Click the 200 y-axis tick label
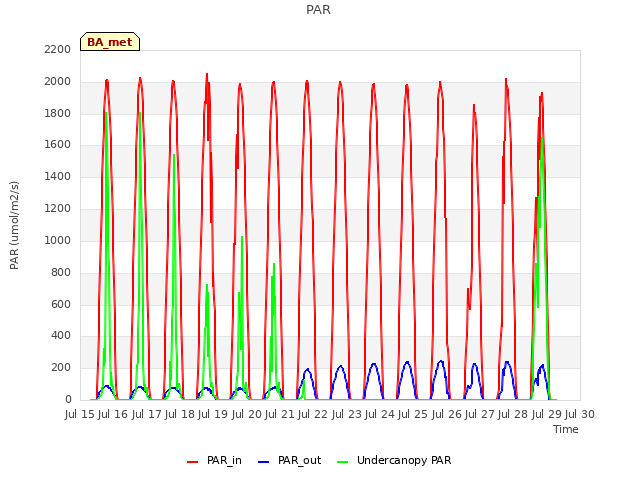 pyautogui.click(x=61, y=367)
